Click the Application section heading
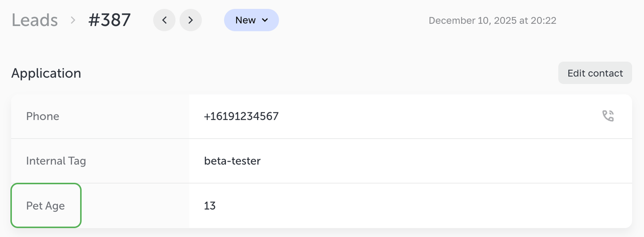This screenshot has height=237, width=644. [x=46, y=73]
